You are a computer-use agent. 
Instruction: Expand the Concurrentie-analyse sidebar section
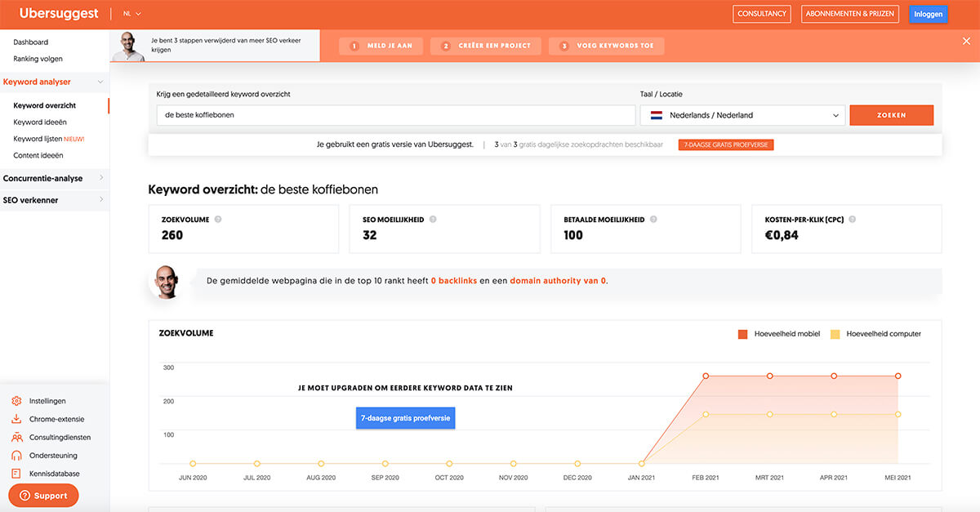pyautogui.click(x=54, y=178)
